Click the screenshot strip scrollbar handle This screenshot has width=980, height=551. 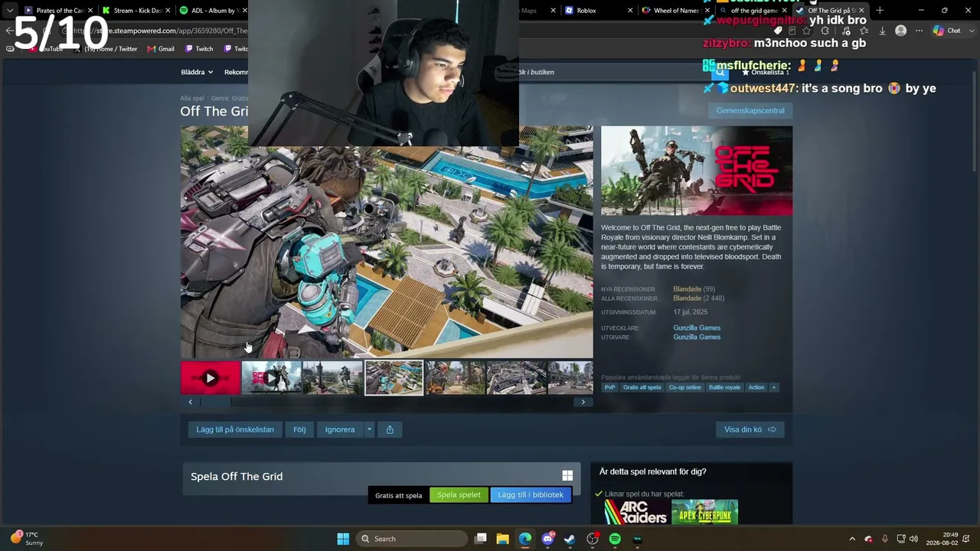(x=216, y=402)
